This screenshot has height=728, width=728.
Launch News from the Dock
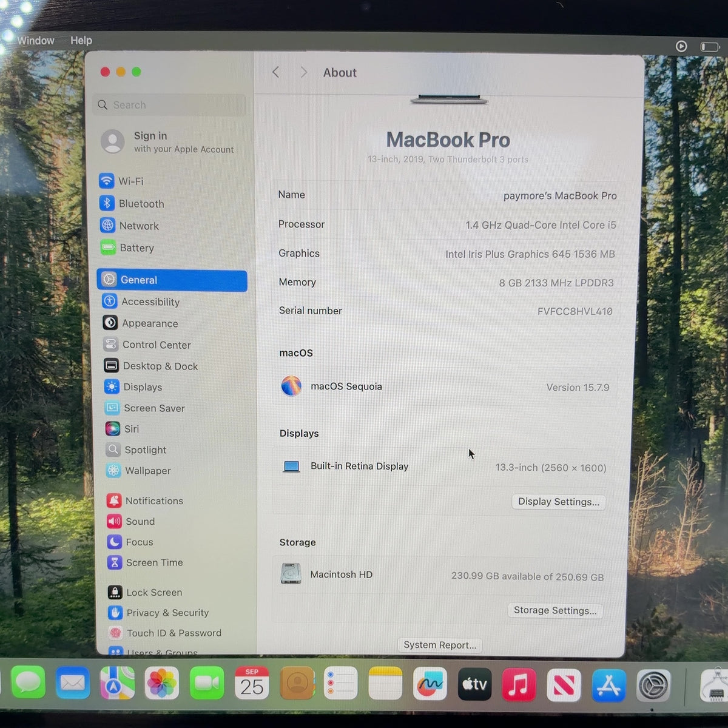coord(564,684)
